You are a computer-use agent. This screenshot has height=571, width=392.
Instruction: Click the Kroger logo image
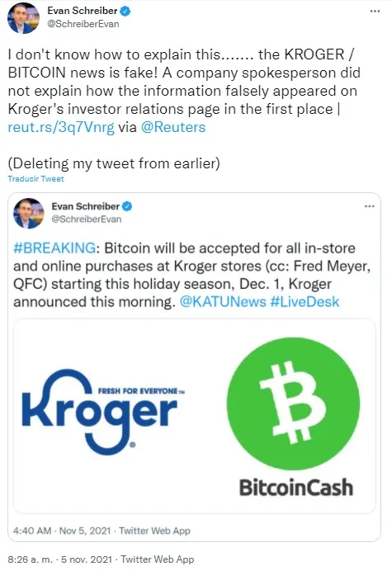point(103,412)
